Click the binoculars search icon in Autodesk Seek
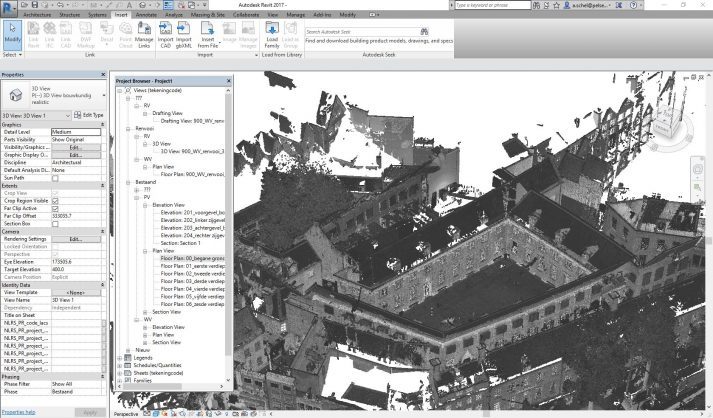The width and height of the screenshot is (713, 418). [424, 31]
